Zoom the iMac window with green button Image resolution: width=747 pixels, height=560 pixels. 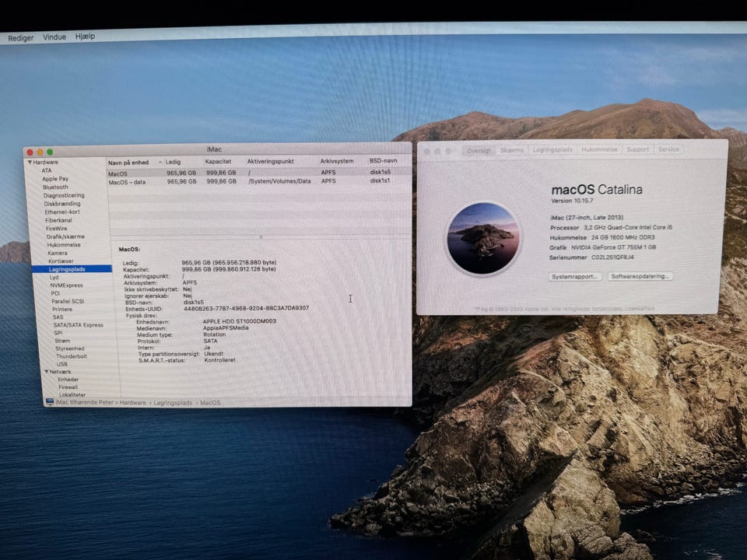pos(50,152)
